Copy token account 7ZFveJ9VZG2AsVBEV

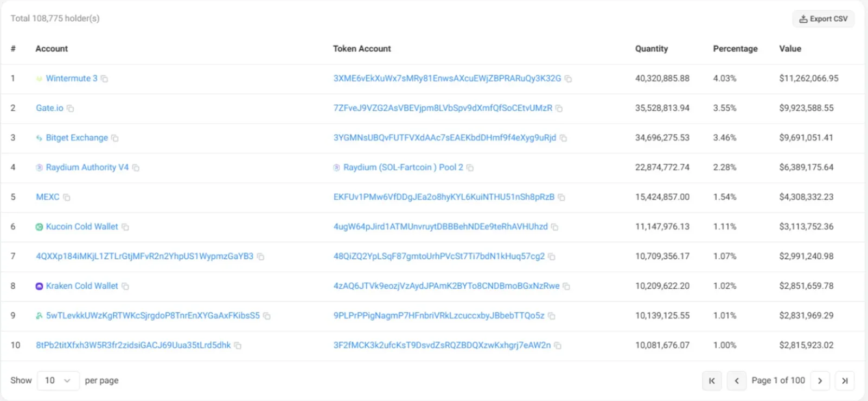coord(559,109)
